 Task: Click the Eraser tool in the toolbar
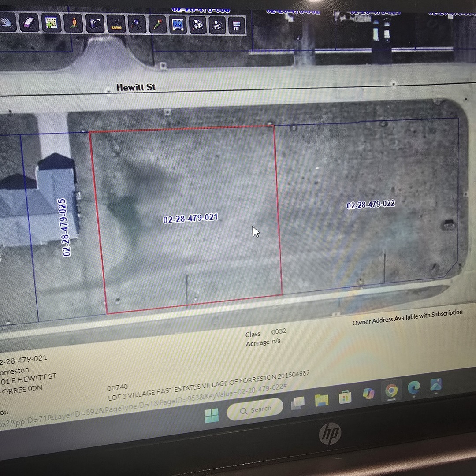[x=28, y=24]
